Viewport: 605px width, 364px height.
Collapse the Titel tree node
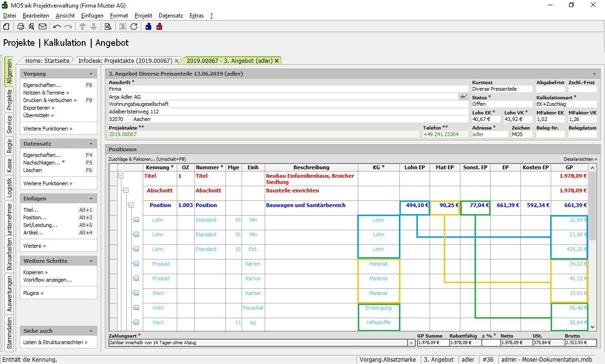(121, 176)
